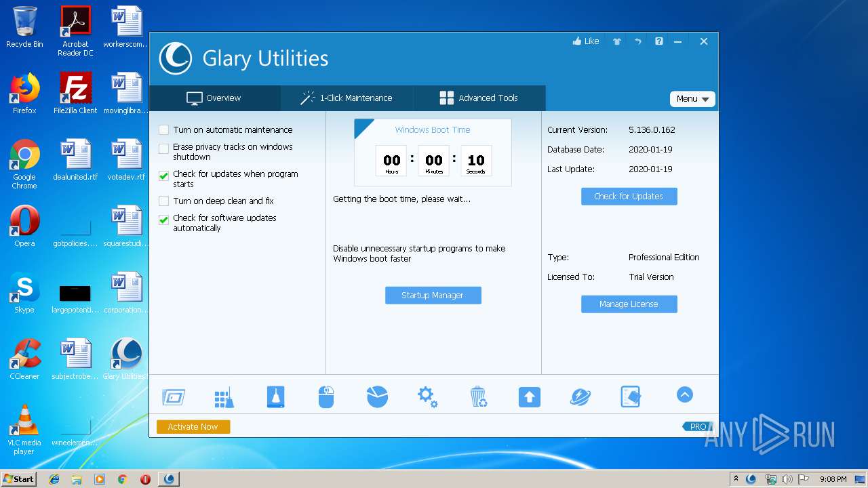
Task: Open Internet Explorer in the taskbar
Action: [54, 479]
